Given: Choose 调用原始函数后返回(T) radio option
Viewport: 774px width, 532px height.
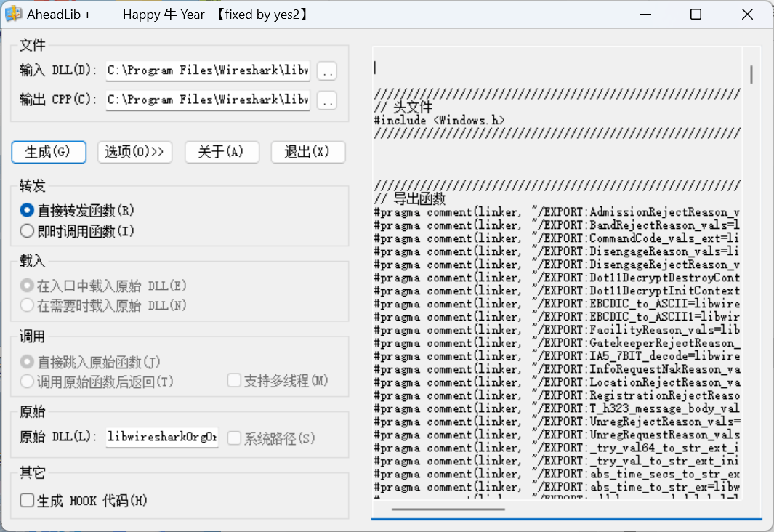Looking at the screenshot, I should [x=28, y=382].
